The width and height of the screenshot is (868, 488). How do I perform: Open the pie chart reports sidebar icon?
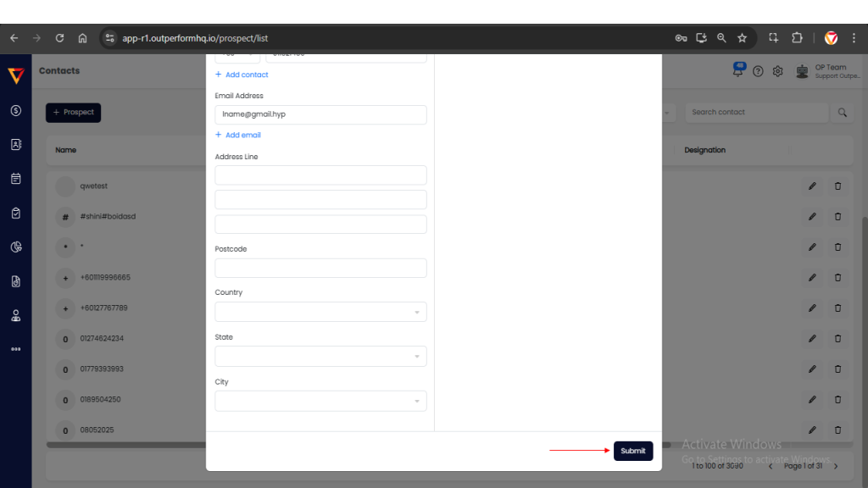pos(16,247)
